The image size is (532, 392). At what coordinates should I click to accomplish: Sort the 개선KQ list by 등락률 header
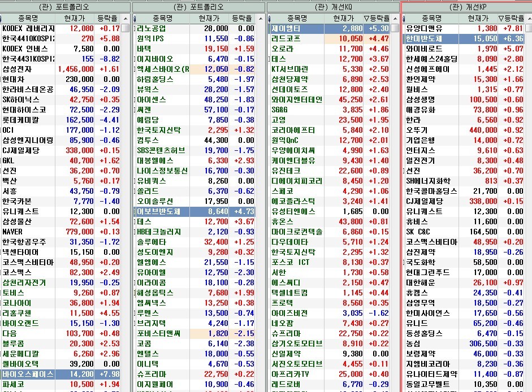pyautogui.click(x=377, y=18)
